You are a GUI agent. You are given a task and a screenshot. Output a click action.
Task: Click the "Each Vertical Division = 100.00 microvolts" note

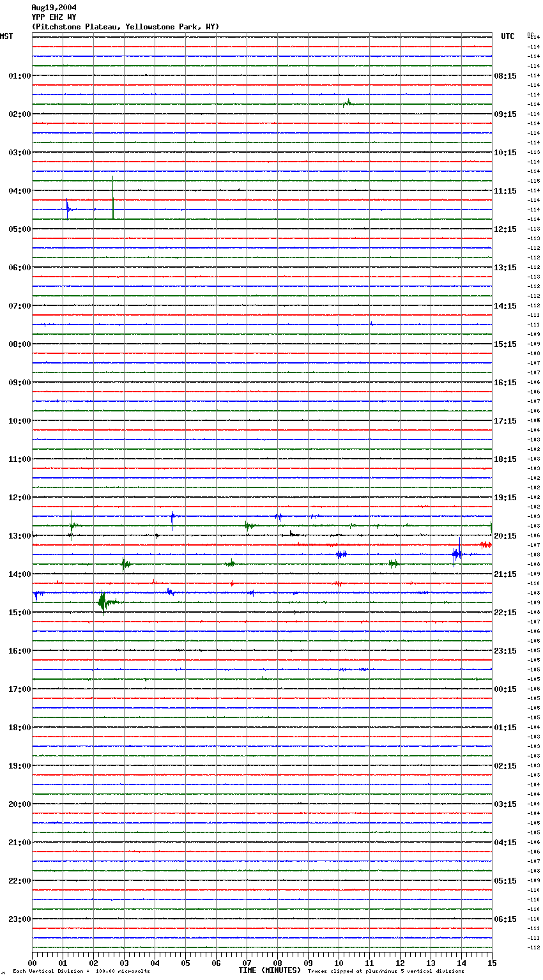tap(81, 972)
